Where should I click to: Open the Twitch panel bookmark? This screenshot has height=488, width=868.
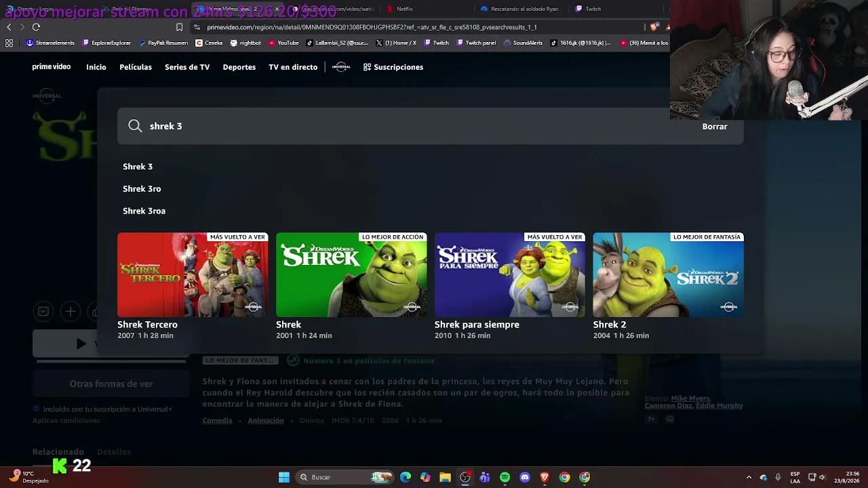(x=477, y=43)
